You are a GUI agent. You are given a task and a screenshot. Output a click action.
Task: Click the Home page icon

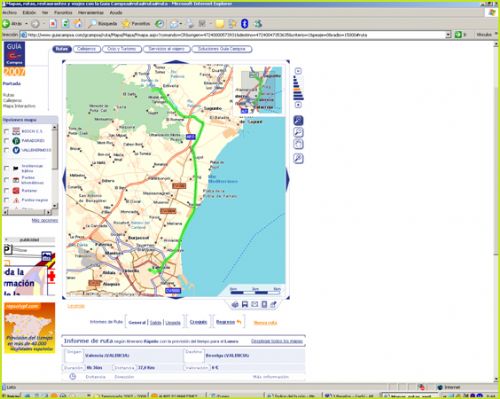pyautogui.click(x=78, y=24)
